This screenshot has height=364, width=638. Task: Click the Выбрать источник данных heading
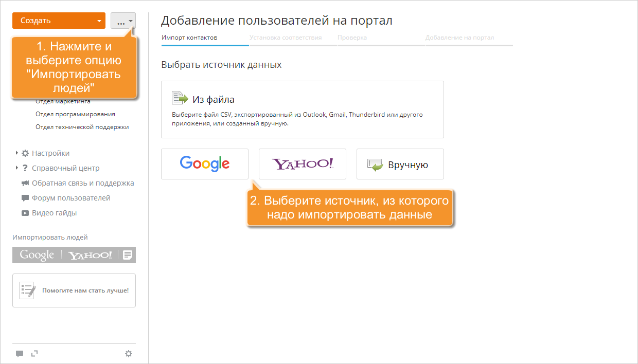click(x=221, y=65)
